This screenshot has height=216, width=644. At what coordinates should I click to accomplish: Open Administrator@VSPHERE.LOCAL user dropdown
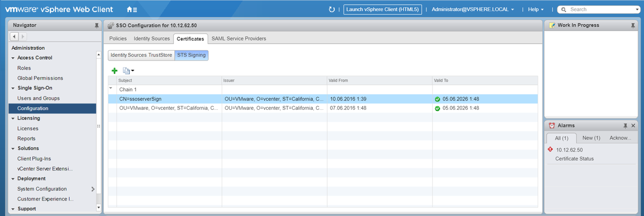pos(473,9)
